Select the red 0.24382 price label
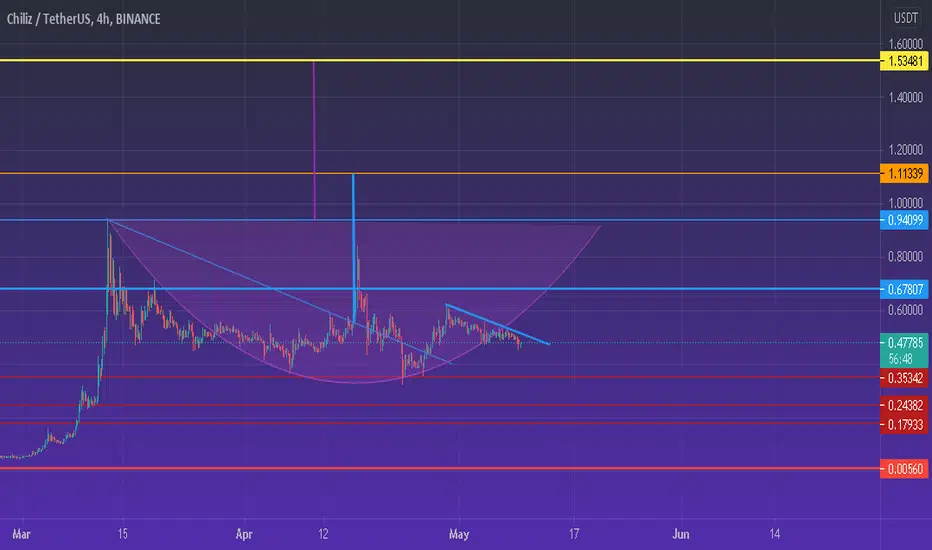 (904, 406)
